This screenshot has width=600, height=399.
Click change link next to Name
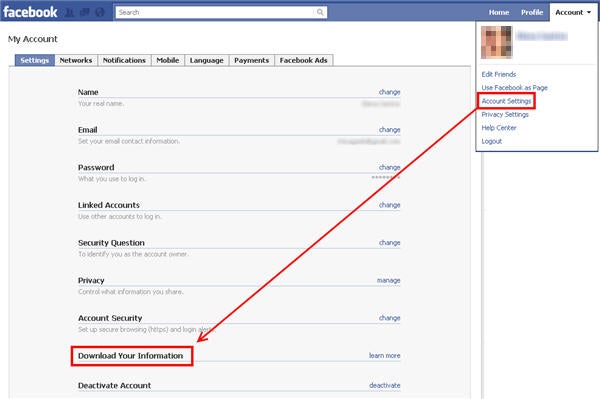[389, 92]
